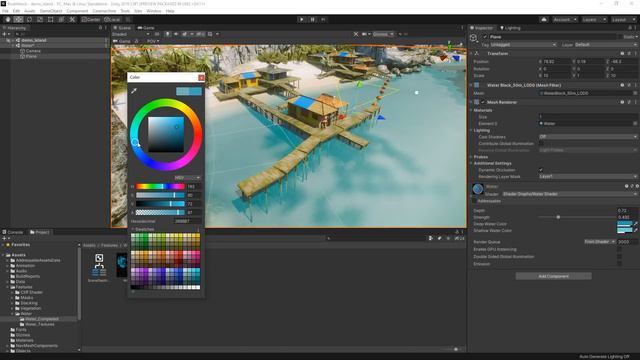Select the Rect transform tool
Image resolution: width=640 pixels, height=360 pixels.
(x=51, y=19)
